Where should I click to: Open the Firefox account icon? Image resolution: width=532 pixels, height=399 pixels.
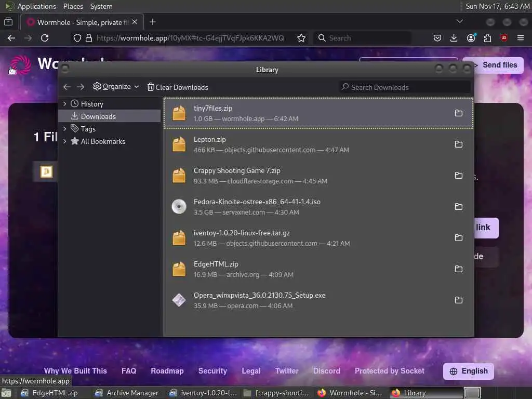[x=471, y=38]
